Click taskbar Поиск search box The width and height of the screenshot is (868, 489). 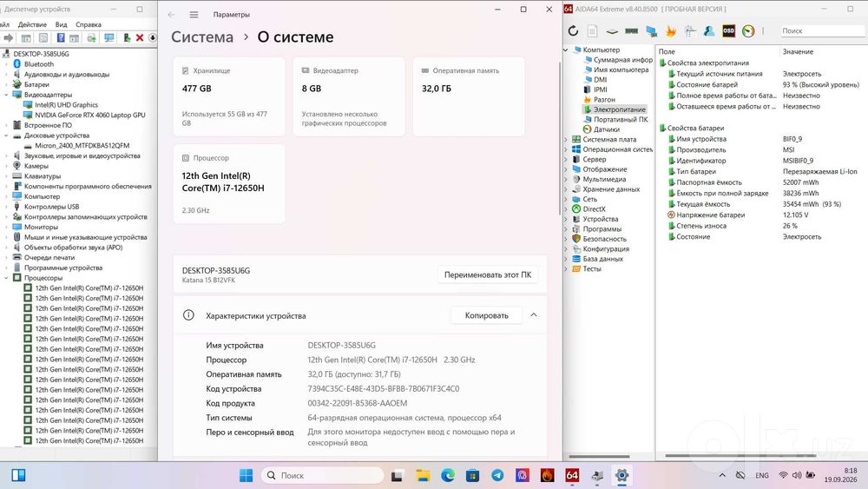tap(323, 475)
